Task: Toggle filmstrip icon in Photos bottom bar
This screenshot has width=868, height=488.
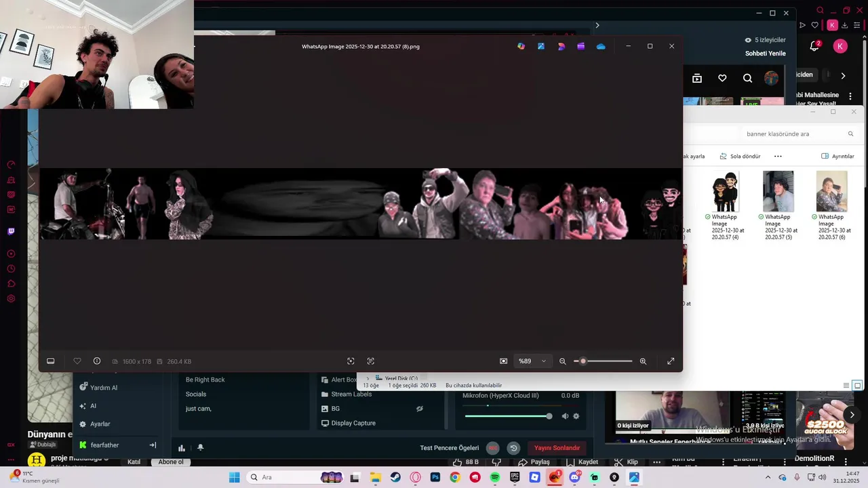Action: click(50, 361)
